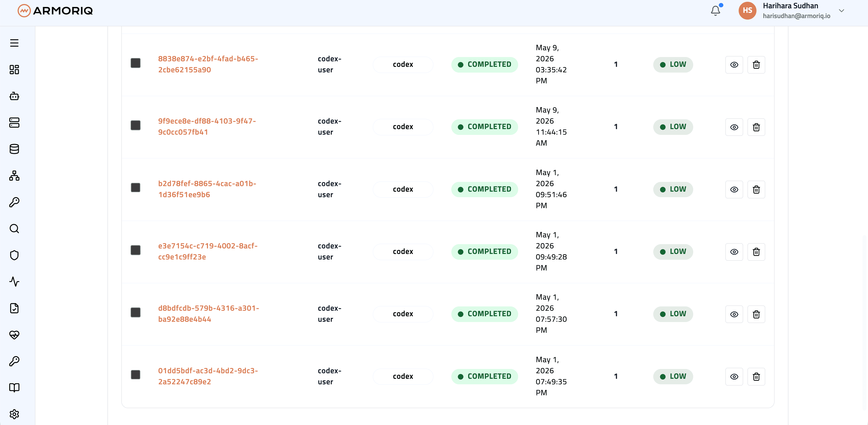Open the dashboard grid icon in sidebar
This screenshot has height=425, width=868.
(x=14, y=69)
